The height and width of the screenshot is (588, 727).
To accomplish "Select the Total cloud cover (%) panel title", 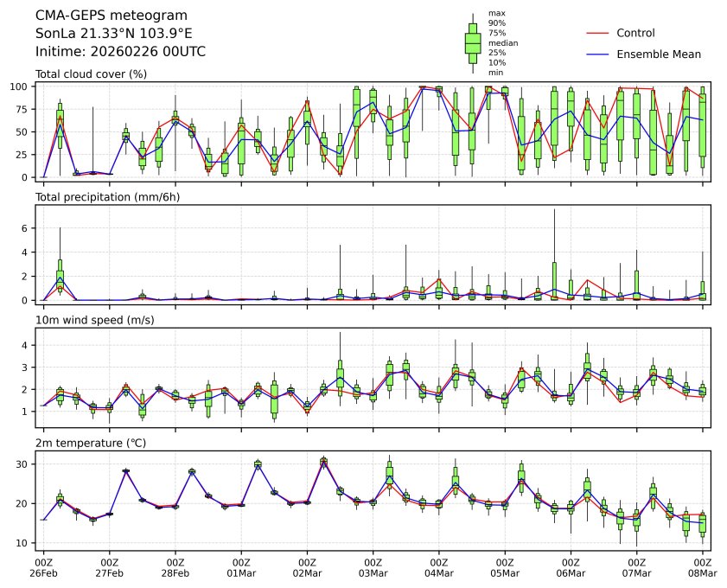I will [91, 74].
